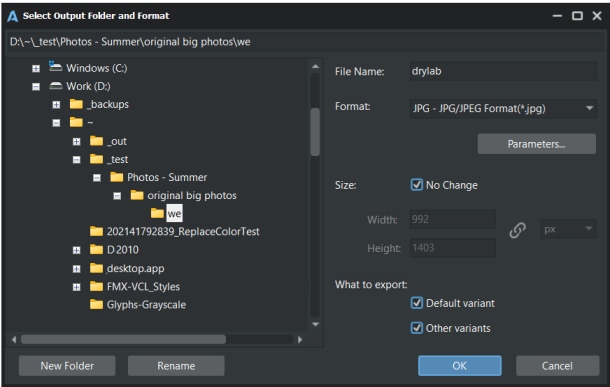
Task: Click the horizontal scroll left arrow
Action: [x=14, y=339]
